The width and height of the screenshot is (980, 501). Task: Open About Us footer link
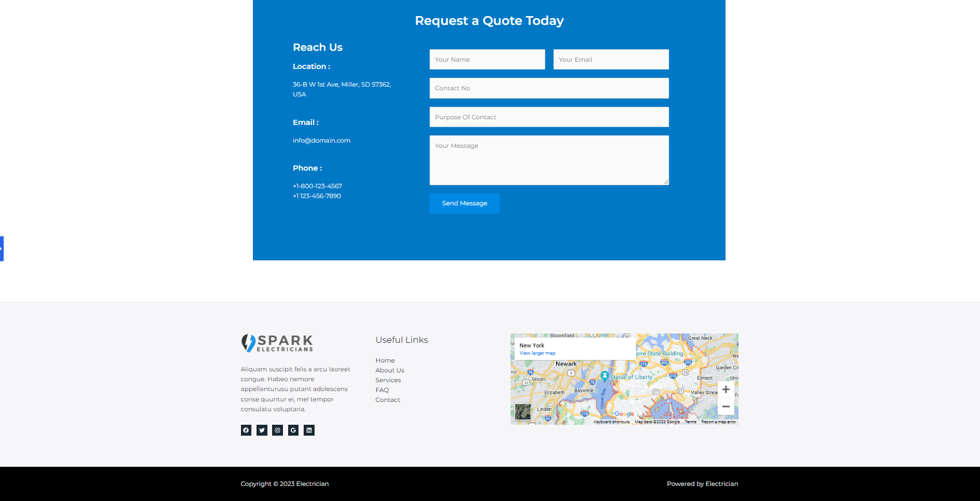pyautogui.click(x=390, y=370)
